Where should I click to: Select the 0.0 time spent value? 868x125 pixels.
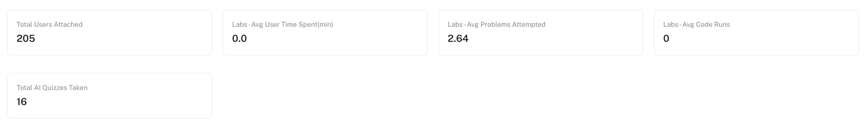[x=239, y=39]
